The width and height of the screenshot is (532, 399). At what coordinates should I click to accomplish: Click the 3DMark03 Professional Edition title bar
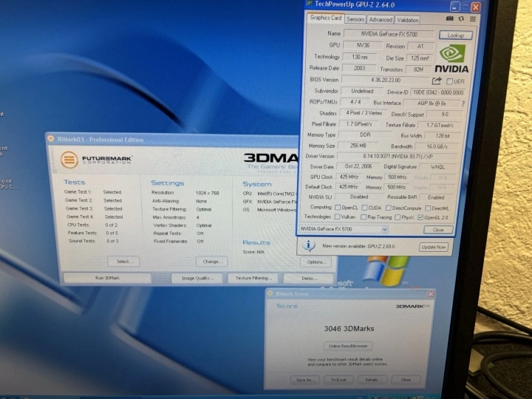171,139
